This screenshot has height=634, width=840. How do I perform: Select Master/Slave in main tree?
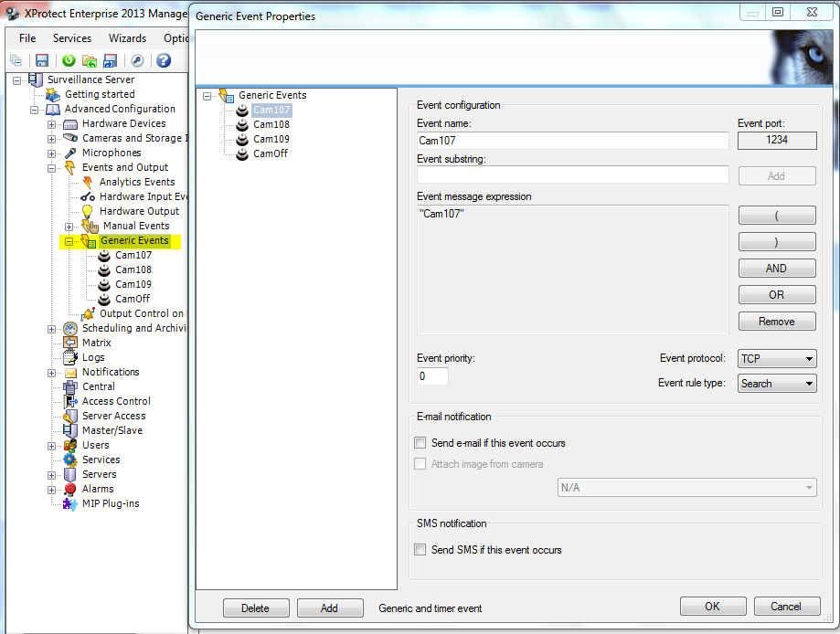[x=112, y=430]
